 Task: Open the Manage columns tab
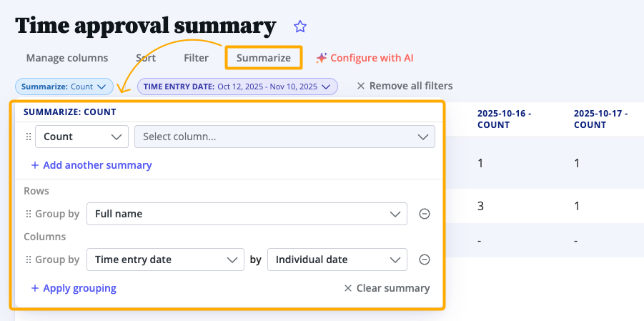tap(67, 58)
